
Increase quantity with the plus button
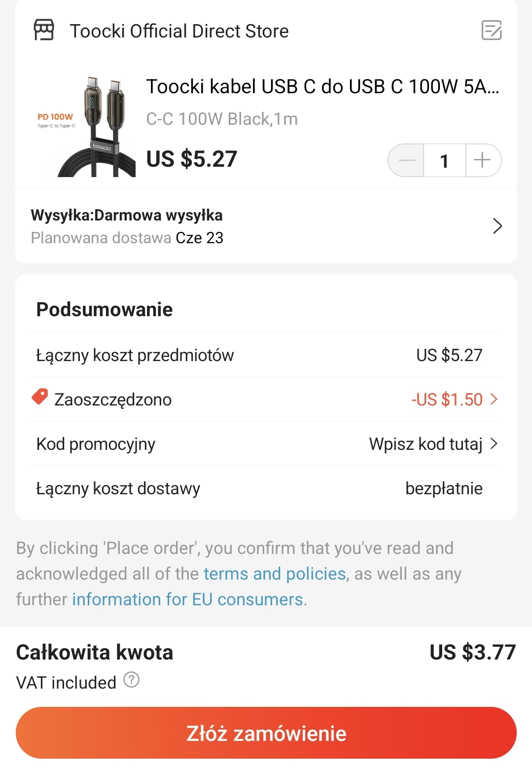482,160
